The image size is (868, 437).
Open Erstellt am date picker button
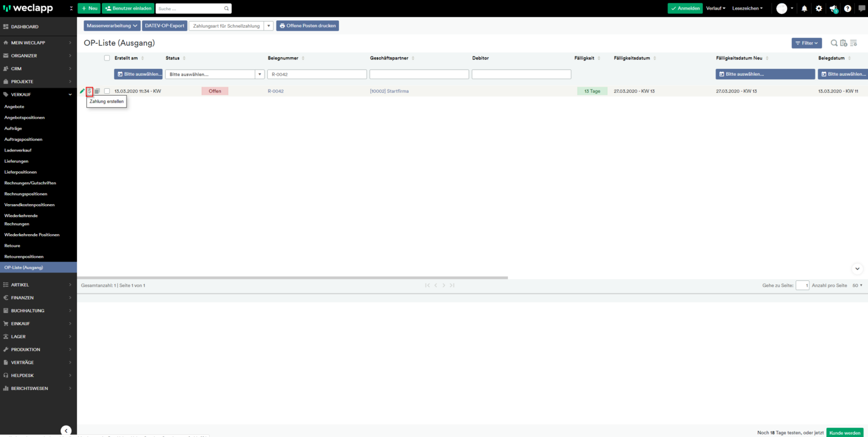[x=138, y=74]
